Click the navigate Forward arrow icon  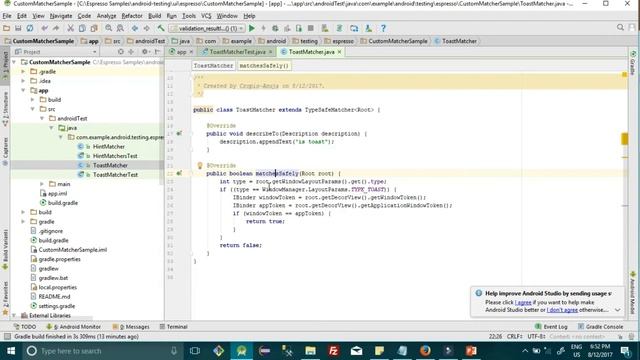(x=146, y=28)
